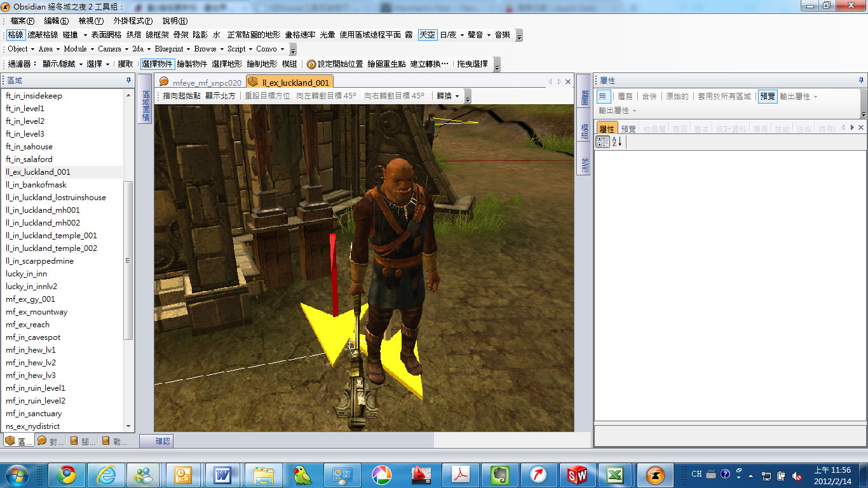The image size is (868, 488).
Task: Click the volume icon in system tray
Action: pos(797,475)
